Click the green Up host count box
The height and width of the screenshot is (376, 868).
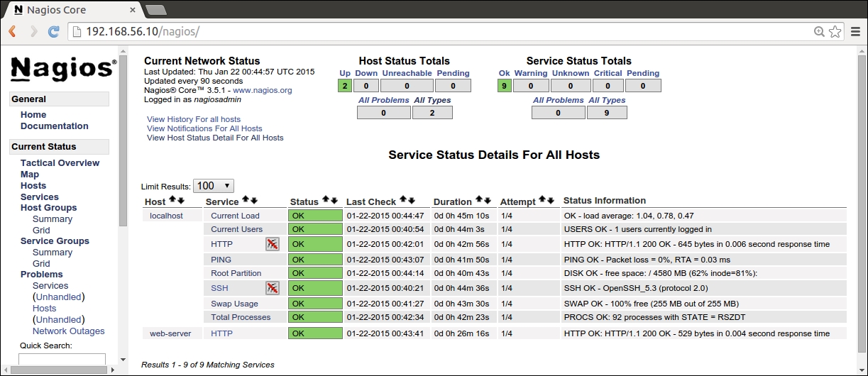click(x=345, y=86)
